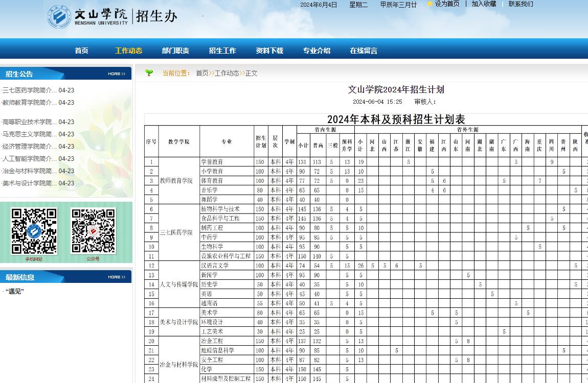588x383 pixels.
Task: Click the 安全工程 major cell
Action: coord(227,360)
